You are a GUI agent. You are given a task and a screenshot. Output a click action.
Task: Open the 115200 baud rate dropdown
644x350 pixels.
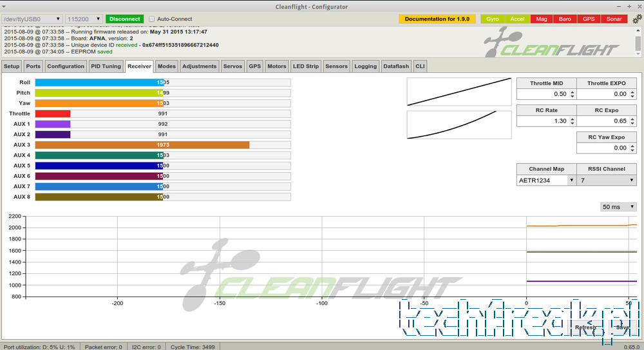click(84, 19)
